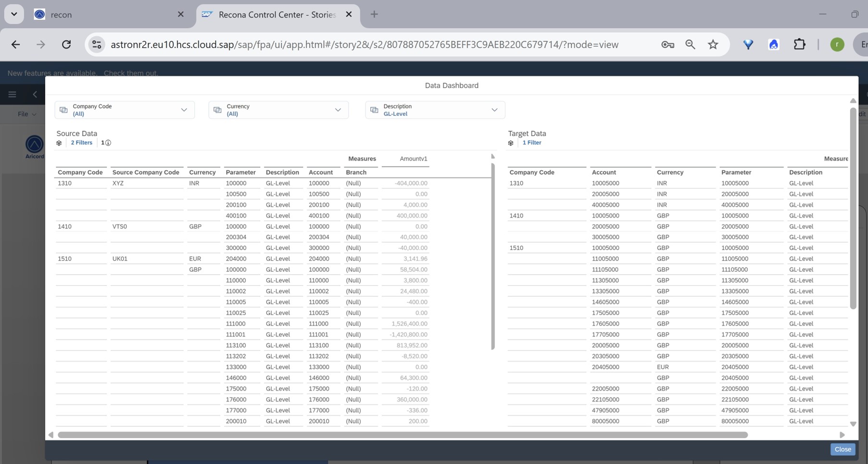
Task: Select the UK01 source company cell
Action: coord(147,259)
